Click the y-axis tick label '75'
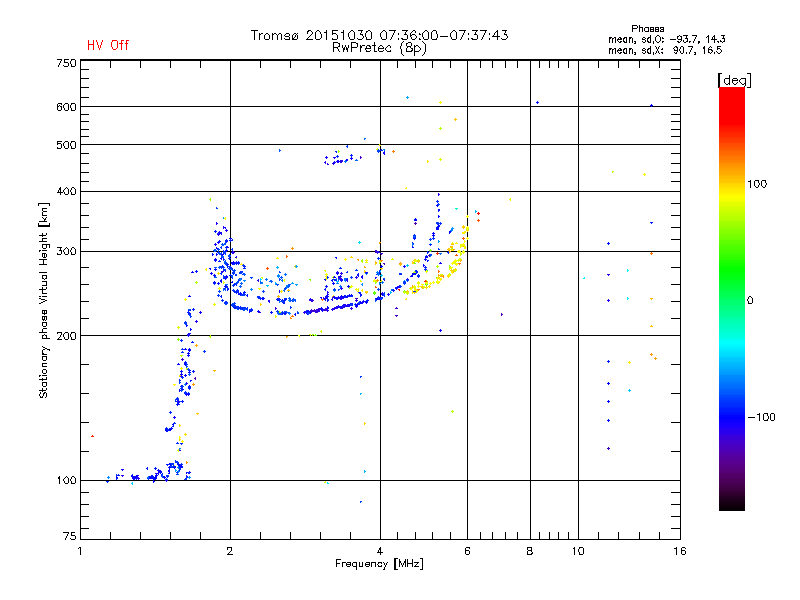 pyautogui.click(x=70, y=536)
